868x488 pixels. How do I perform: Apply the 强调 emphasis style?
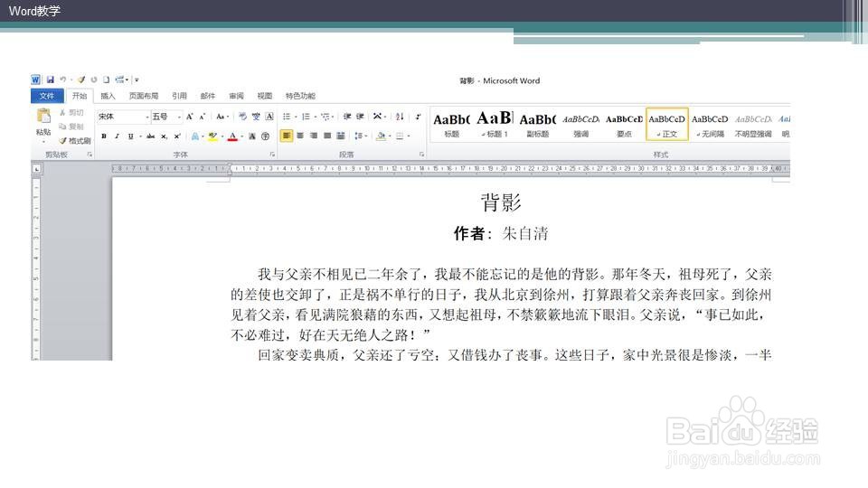pos(580,125)
